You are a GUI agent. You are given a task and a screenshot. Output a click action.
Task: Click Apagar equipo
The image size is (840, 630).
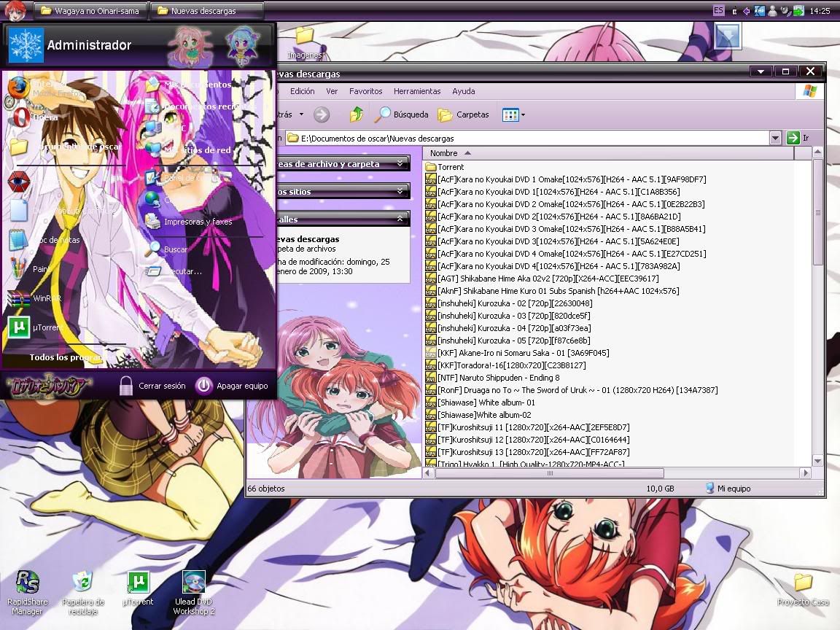[232, 386]
